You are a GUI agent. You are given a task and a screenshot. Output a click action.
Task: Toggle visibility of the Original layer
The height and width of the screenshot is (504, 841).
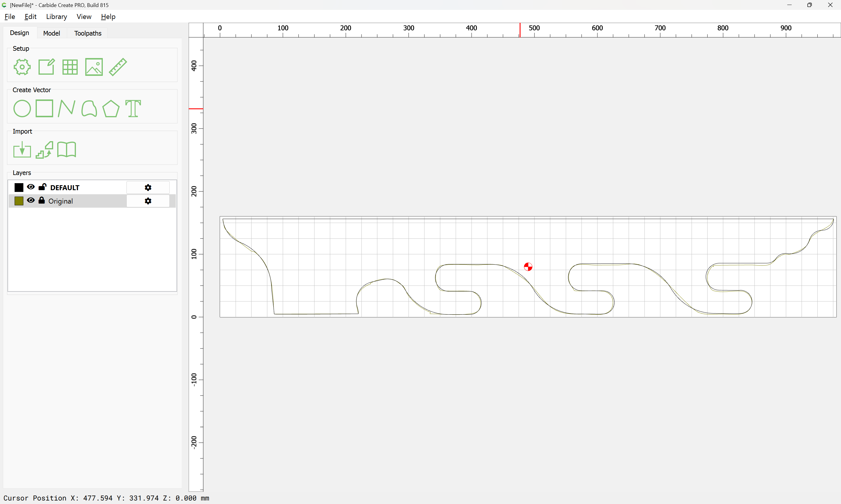coord(31,201)
